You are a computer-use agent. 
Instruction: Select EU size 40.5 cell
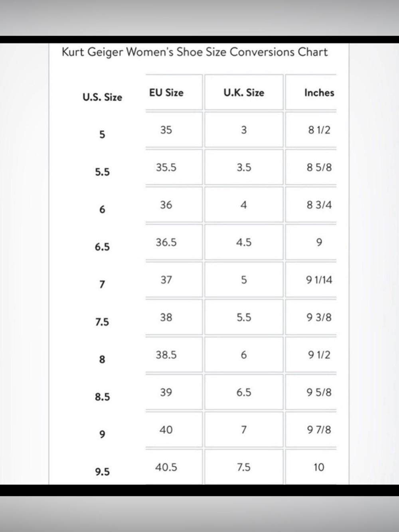point(174,467)
